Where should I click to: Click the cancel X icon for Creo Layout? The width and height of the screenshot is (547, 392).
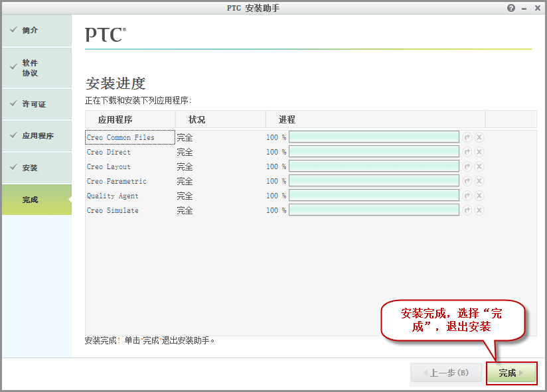479,166
